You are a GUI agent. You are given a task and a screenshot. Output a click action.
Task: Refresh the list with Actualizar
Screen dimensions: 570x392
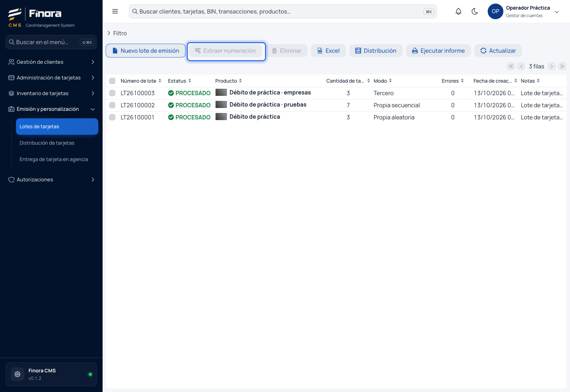498,51
